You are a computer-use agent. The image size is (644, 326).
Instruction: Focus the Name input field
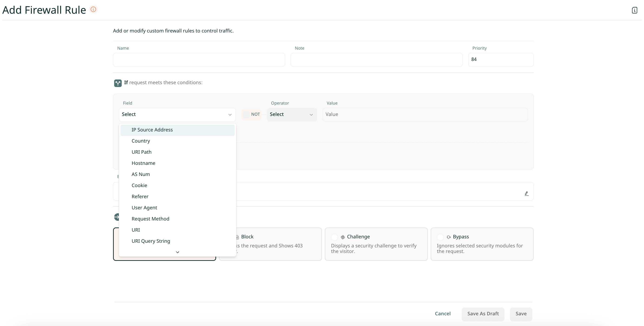[199, 60]
